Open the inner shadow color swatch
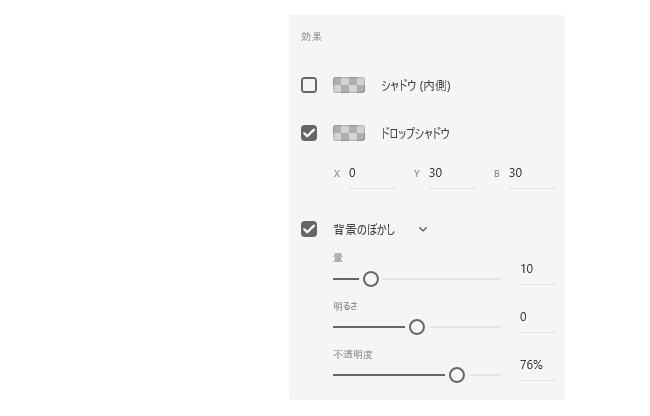 [349, 85]
